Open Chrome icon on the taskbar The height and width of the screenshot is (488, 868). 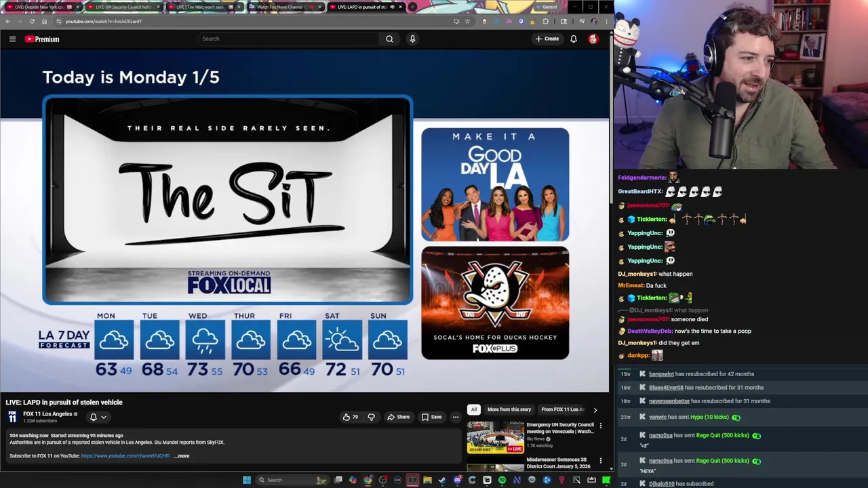pos(368,480)
